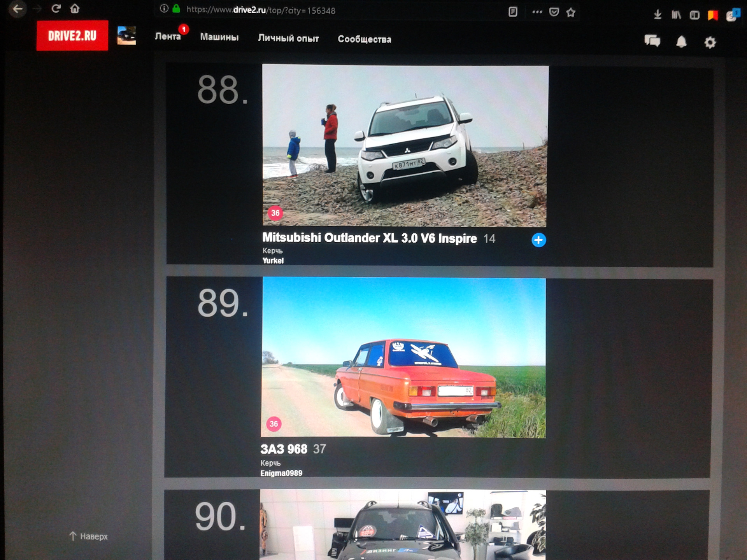Toggle browser sidebar icon
This screenshot has width=747, height=560.
[694, 16]
